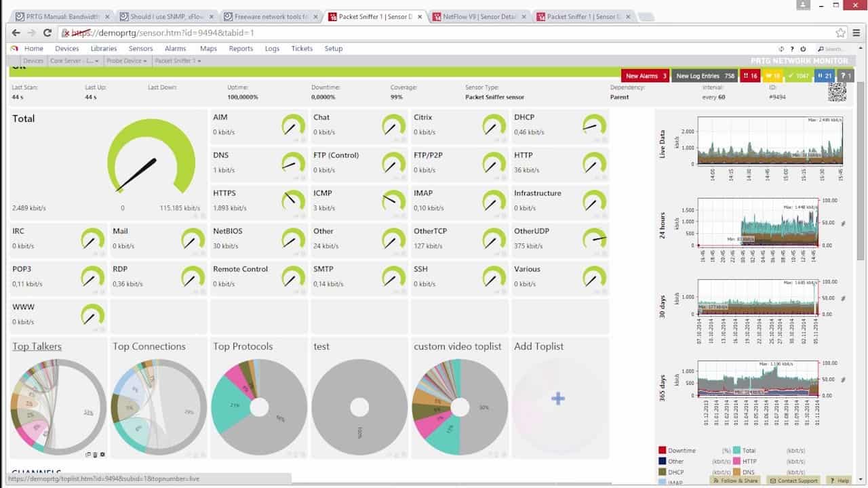The height and width of the screenshot is (488, 868).
Task: Click the gray unknown sensors count 1
Action: (846, 76)
